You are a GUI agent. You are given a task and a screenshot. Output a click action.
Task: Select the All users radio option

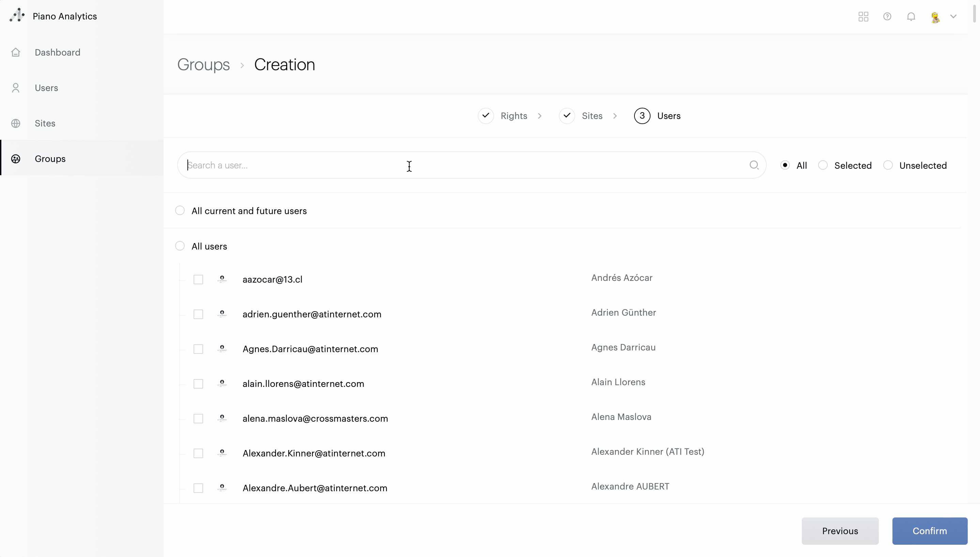click(x=180, y=246)
